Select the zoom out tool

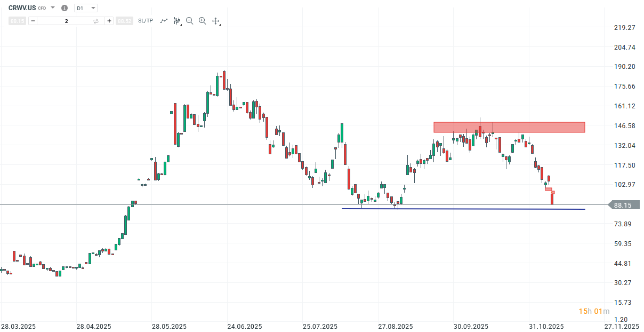tap(189, 20)
